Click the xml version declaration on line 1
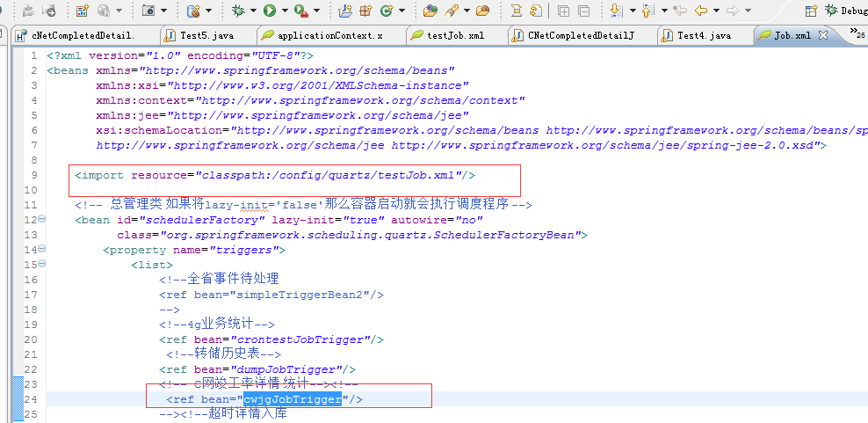 click(x=180, y=55)
